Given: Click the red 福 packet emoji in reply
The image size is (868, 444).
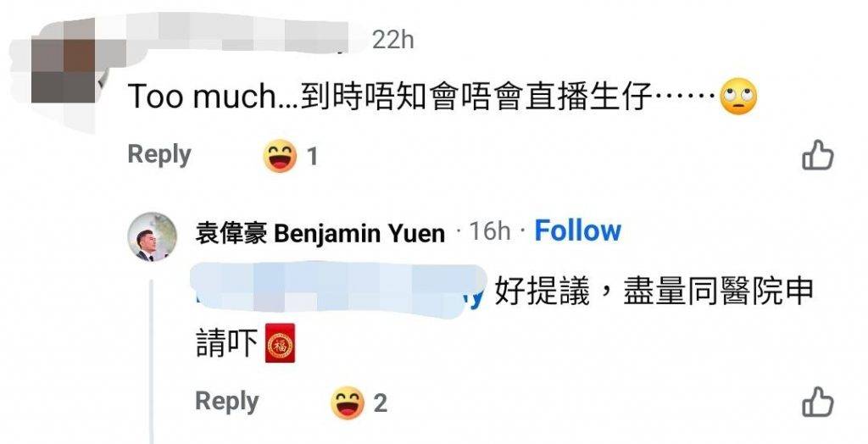Looking at the screenshot, I should point(280,343).
